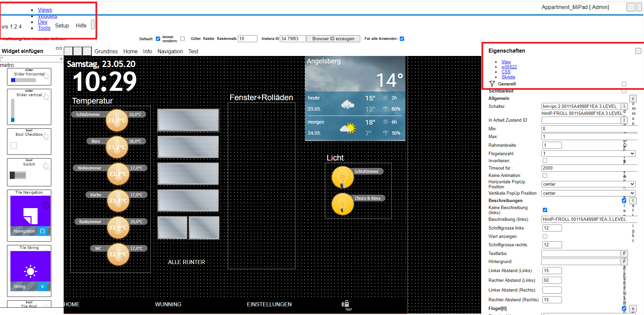Click the WC thermometer icon

tap(118, 254)
